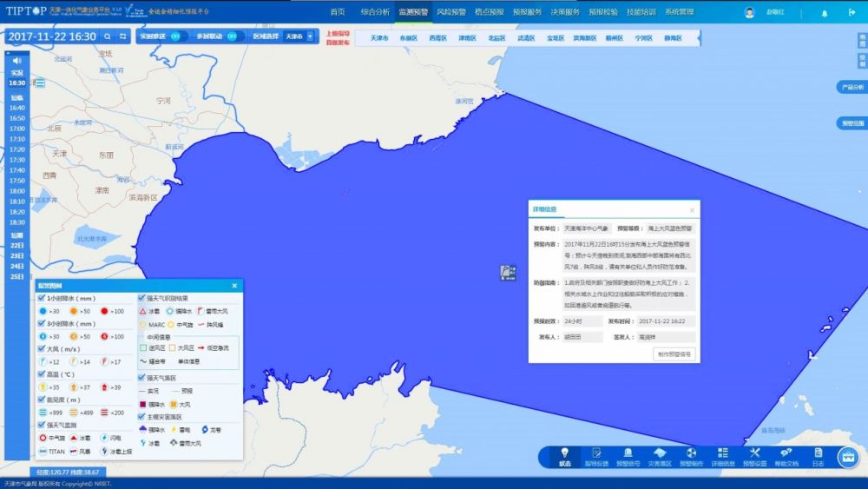Uncheck the 高温 (℃) legend checkbox
The image size is (868, 489).
point(42,374)
